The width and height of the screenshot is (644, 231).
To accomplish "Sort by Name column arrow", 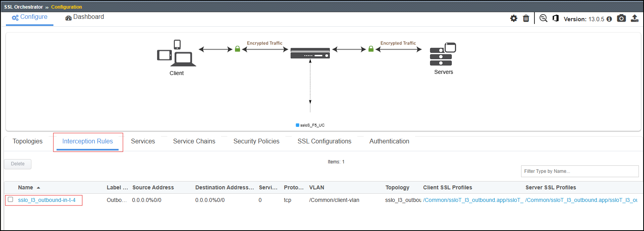I will tap(38, 188).
